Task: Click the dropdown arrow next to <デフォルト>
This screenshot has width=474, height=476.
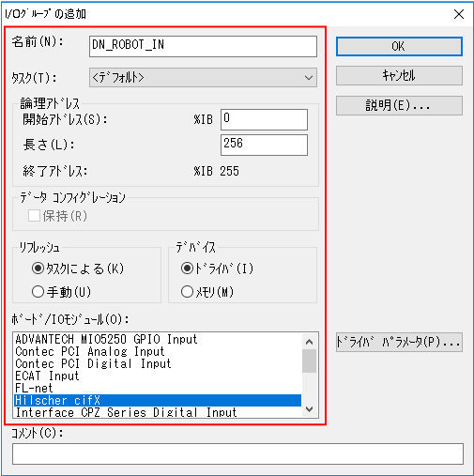Action: [x=309, y=77]
